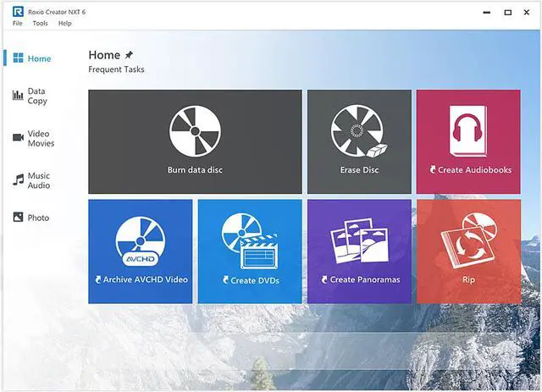Viewport: 542px width, 392px height.
Task: Open the Tools menu
Action: click(40, 24)
